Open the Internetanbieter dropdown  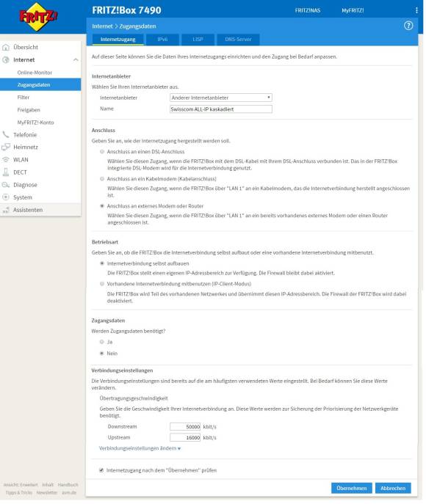(x=221, y=98)
